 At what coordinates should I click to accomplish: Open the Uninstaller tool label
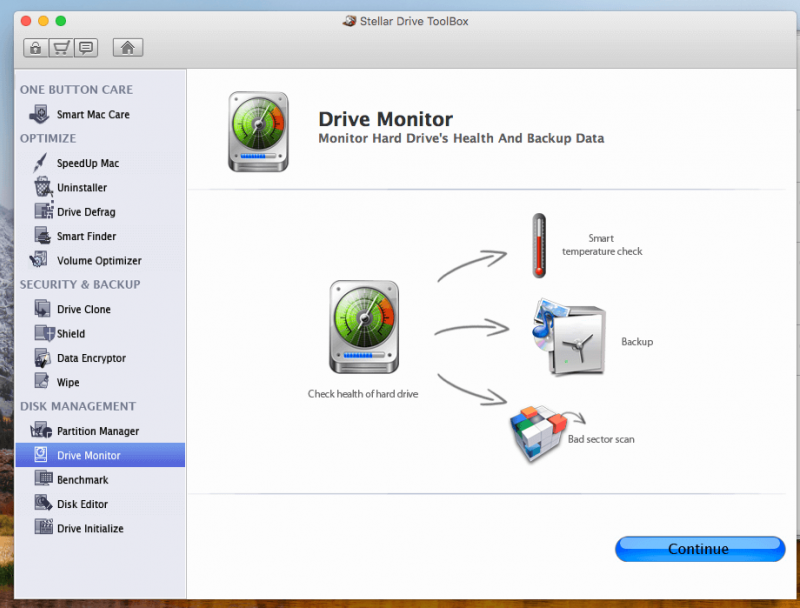pos(82,187)
